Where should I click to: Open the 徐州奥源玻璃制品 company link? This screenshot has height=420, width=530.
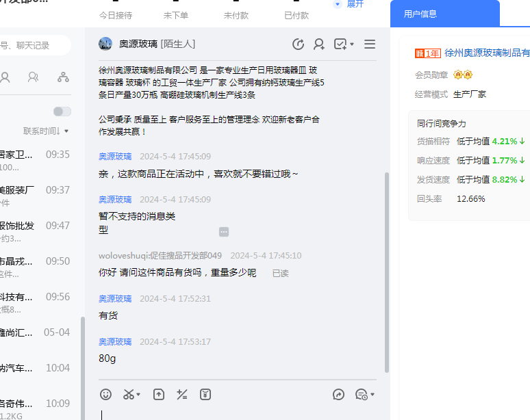[x=487, y=53]
